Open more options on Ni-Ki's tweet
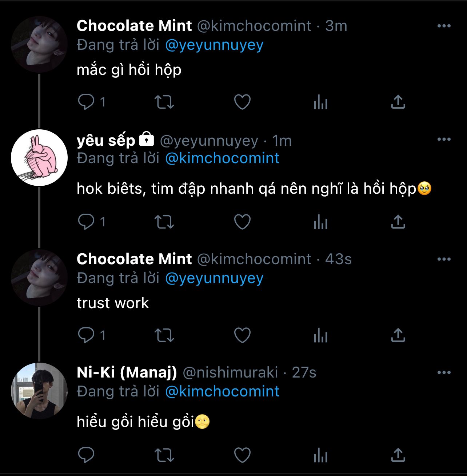The height and width of the screenshot is (476, 467). tap(444, 373)
